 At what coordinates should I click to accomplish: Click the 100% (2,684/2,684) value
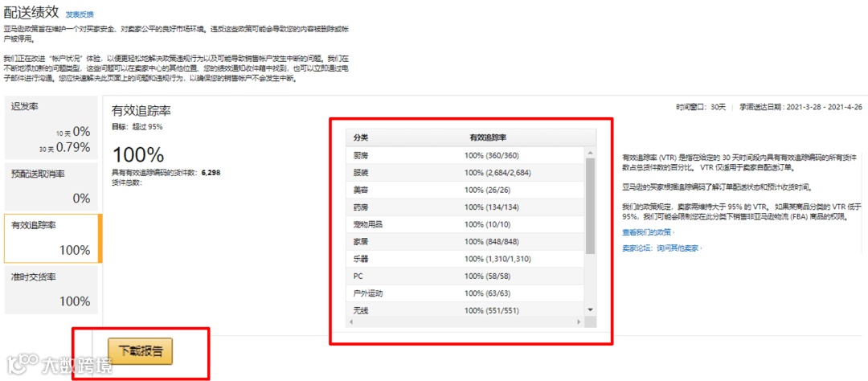click(497, 173)
